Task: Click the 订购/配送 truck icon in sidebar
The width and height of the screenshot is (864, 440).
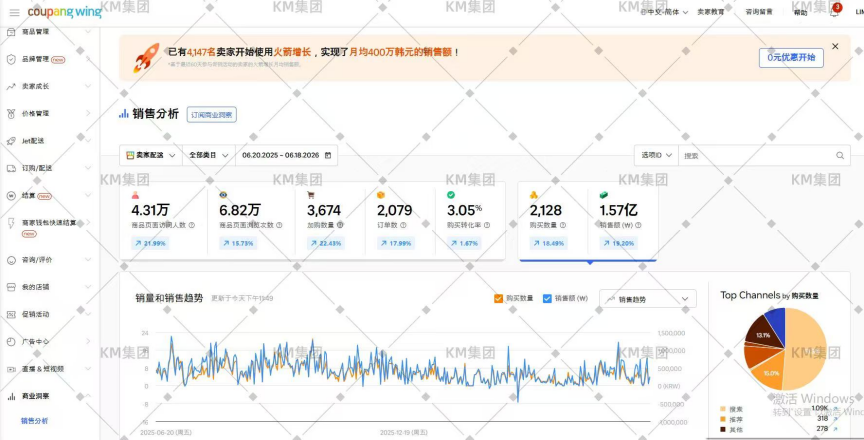Action: pyautogui.click(x=11, y=168)
